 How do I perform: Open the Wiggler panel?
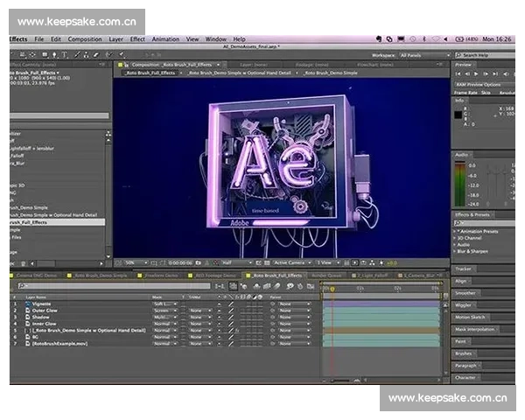click(465, 305)
